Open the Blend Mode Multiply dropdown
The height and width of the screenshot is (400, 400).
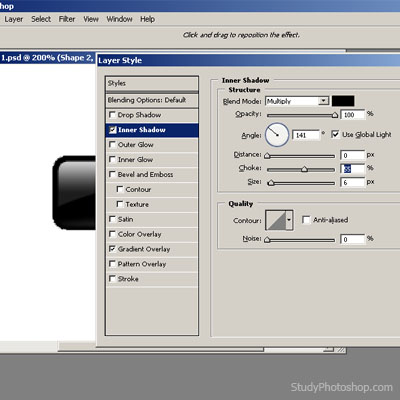point(297,101)
